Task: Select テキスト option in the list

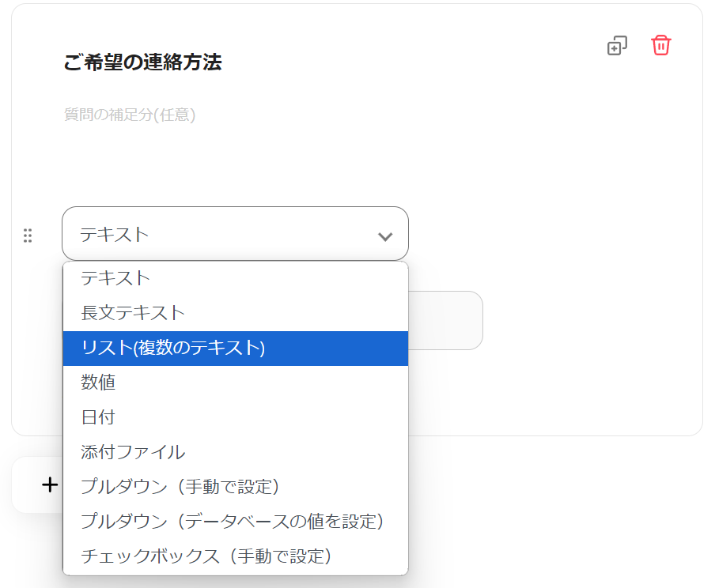Action: [235, 278]
